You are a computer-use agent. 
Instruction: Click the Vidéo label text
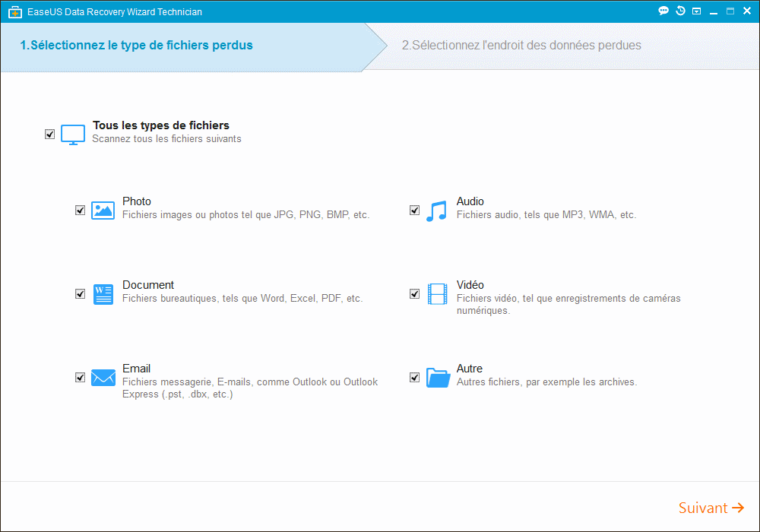[x=470, y=285]
